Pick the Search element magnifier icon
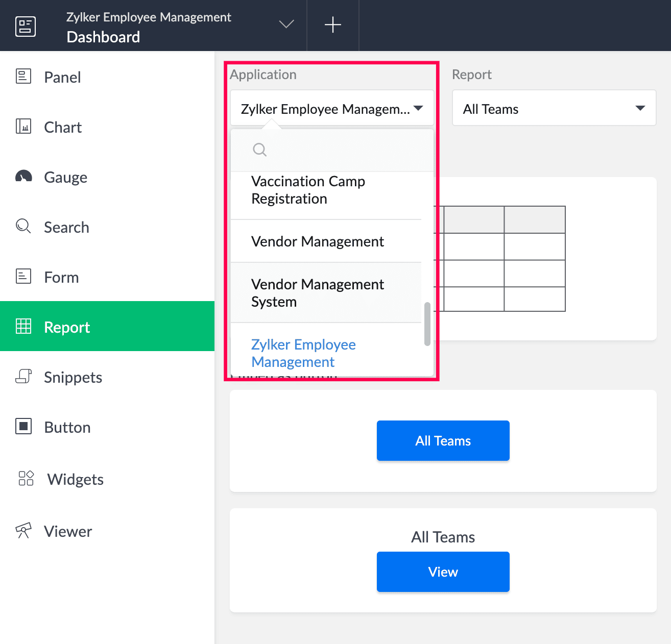This screenshot has width=671, height=644. pyautogui.click(x=23, y=226)
